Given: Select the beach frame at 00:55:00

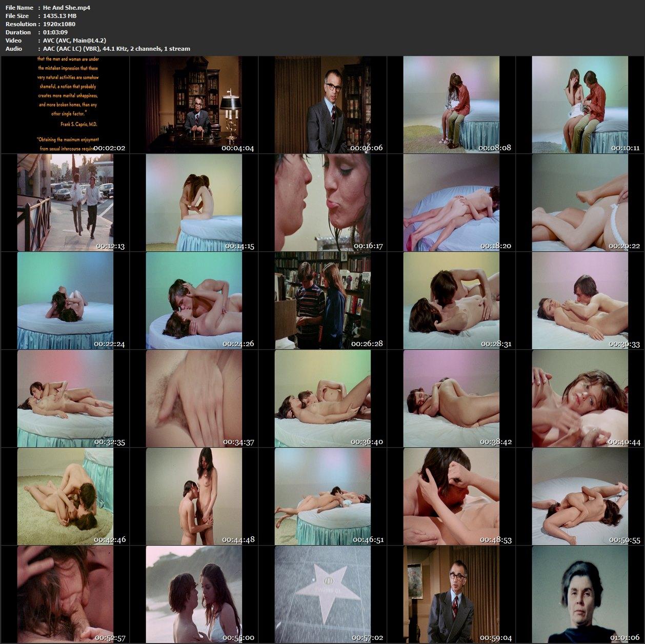Looking at the screenshot, I should tap(194, 594).
